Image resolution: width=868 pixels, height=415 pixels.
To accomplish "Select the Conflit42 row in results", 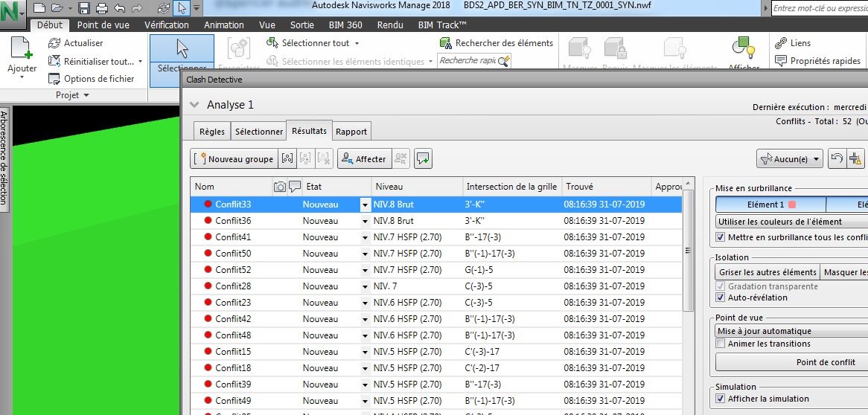I will pyautogui.click(x=233, y=319).
